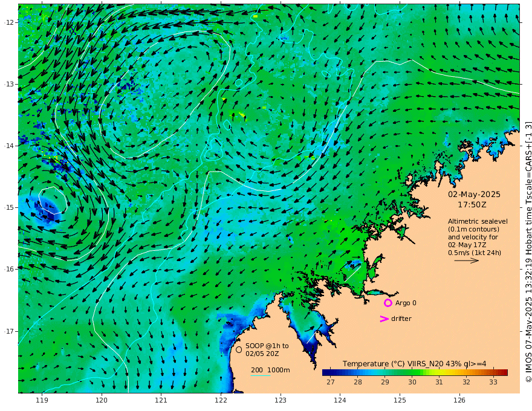Click latitude axis label -15
Screen dimensions: 532x411
[8, 207]
